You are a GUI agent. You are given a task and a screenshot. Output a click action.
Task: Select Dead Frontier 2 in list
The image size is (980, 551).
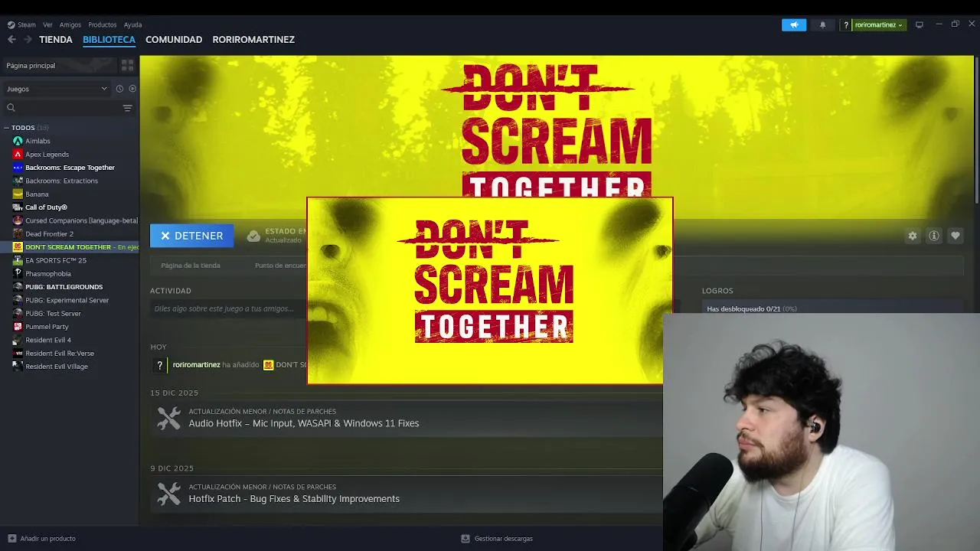[x=49, y=233]
